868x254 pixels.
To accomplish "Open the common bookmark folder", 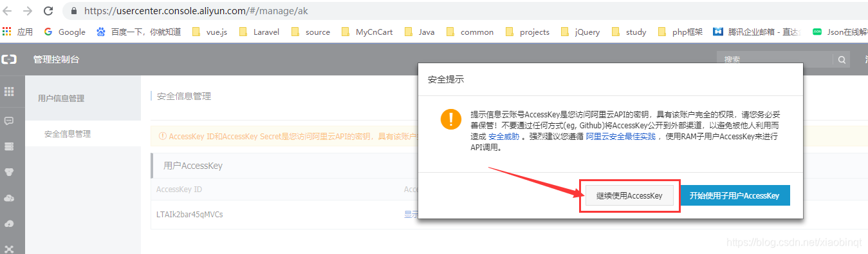I will click(470, 32).
